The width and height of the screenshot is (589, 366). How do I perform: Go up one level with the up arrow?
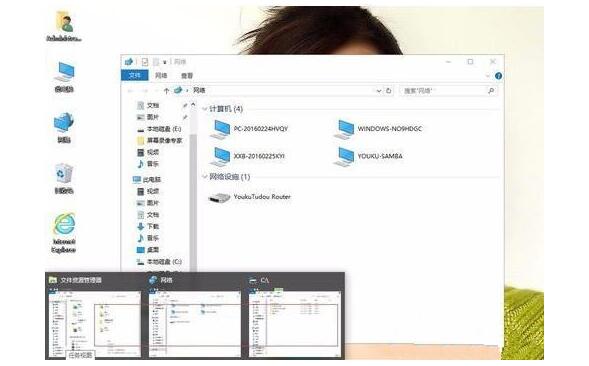tap(166, 91)
